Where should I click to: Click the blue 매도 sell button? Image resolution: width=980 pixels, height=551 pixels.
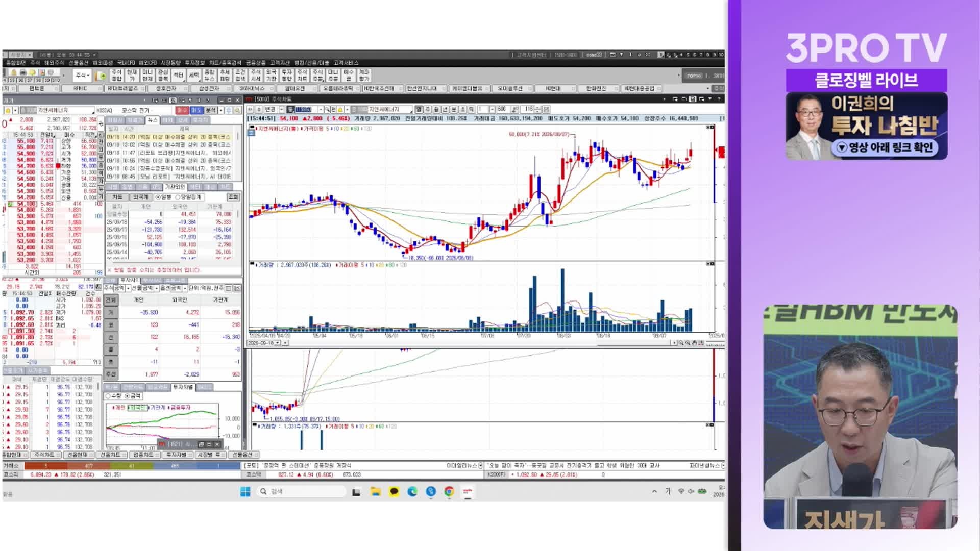tap(197, 110)
